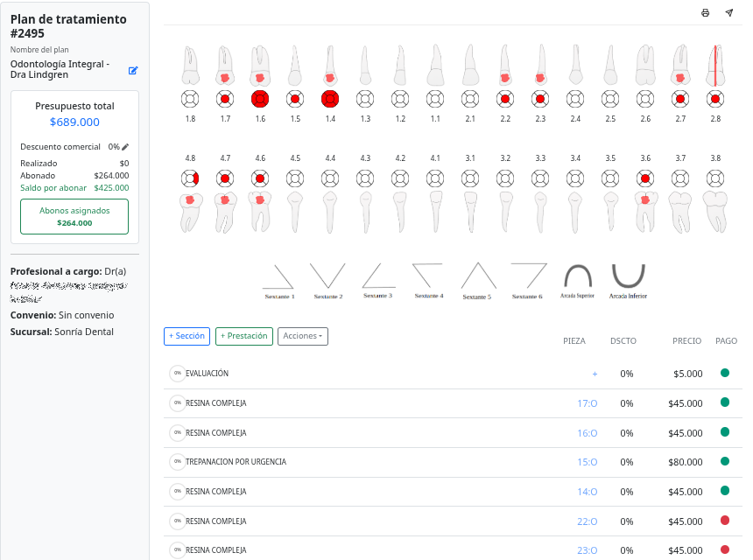Open the piece link 15:O
This screenshot has width=753, height=560.
[587, 462]
